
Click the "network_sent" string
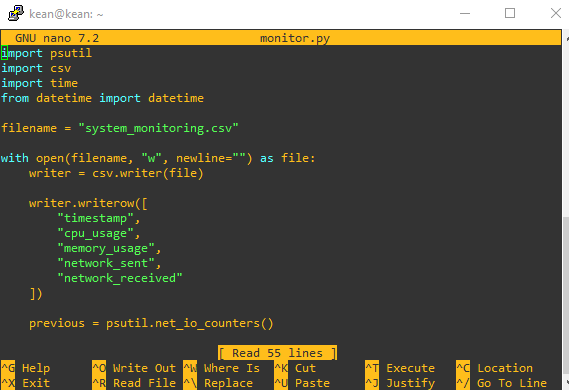coord(106,263)
